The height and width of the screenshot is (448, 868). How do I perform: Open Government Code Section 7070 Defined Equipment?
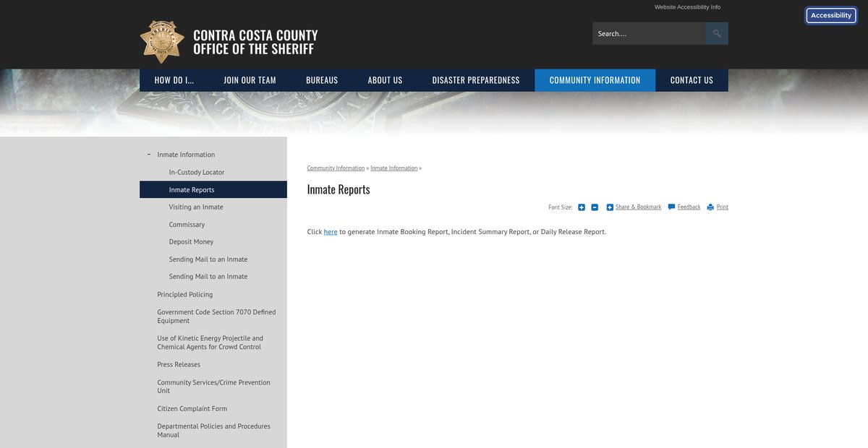[216, 316]
